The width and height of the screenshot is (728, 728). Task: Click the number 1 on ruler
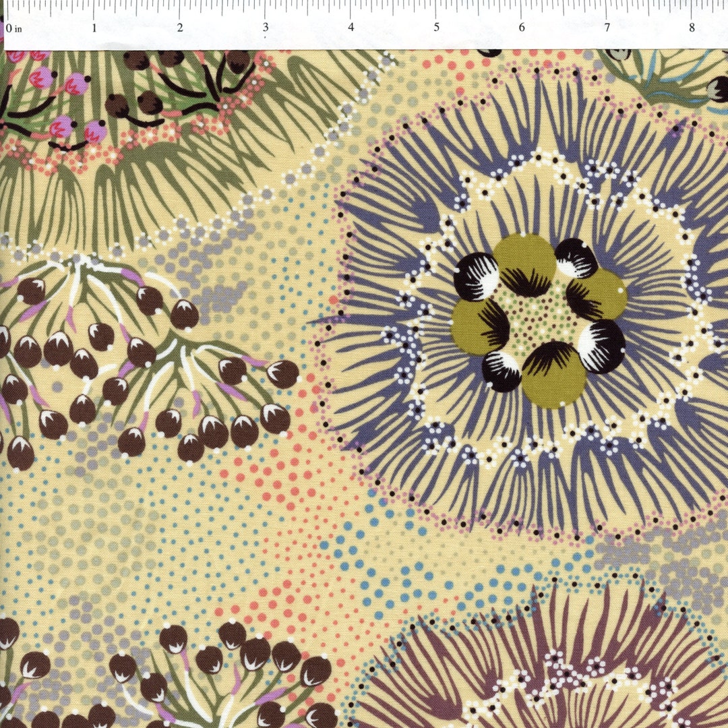pyautogui.click(x=94, y=28)
